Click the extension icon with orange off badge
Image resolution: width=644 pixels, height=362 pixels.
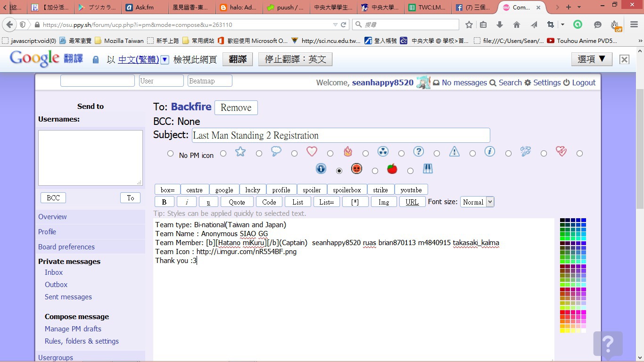click(x=615, y=25)
